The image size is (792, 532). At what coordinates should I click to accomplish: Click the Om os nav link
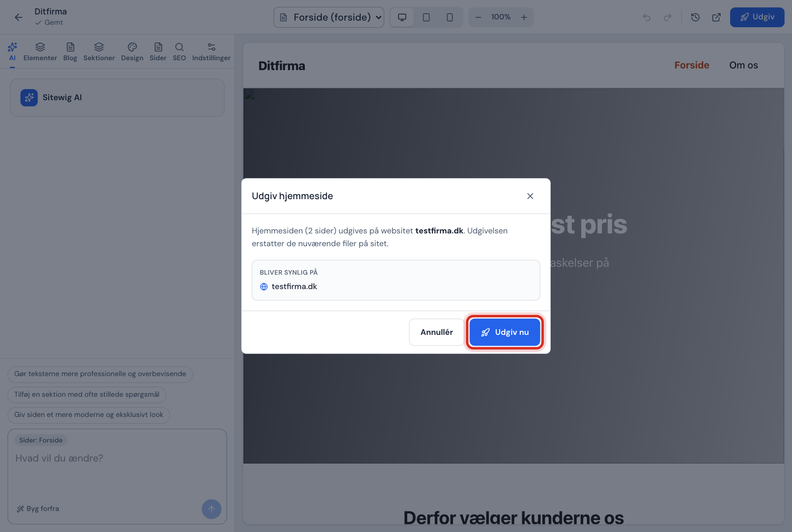click(x=743, y=65)
